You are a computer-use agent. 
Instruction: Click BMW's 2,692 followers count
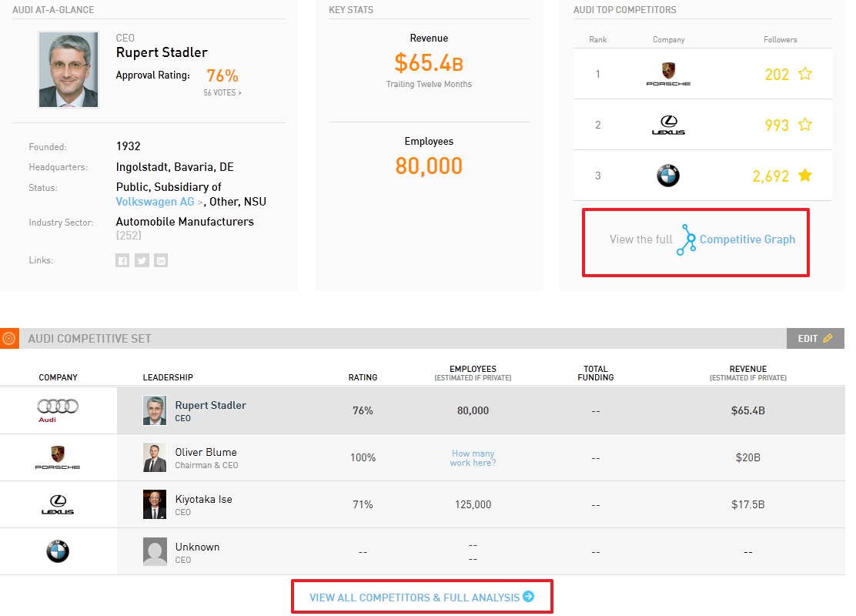pyautogui.click(x=771, y=176)
